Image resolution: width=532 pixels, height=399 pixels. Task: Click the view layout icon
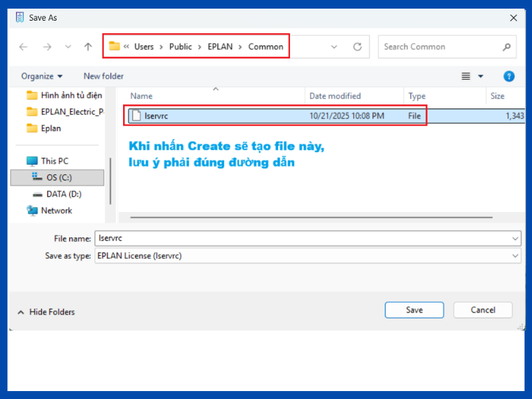(x=466, y=76)
